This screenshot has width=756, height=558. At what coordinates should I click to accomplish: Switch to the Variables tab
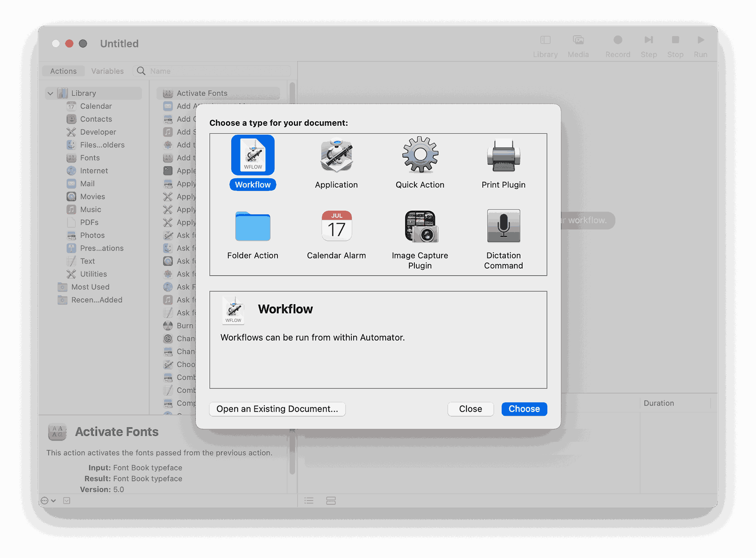[x=107, y=70]
